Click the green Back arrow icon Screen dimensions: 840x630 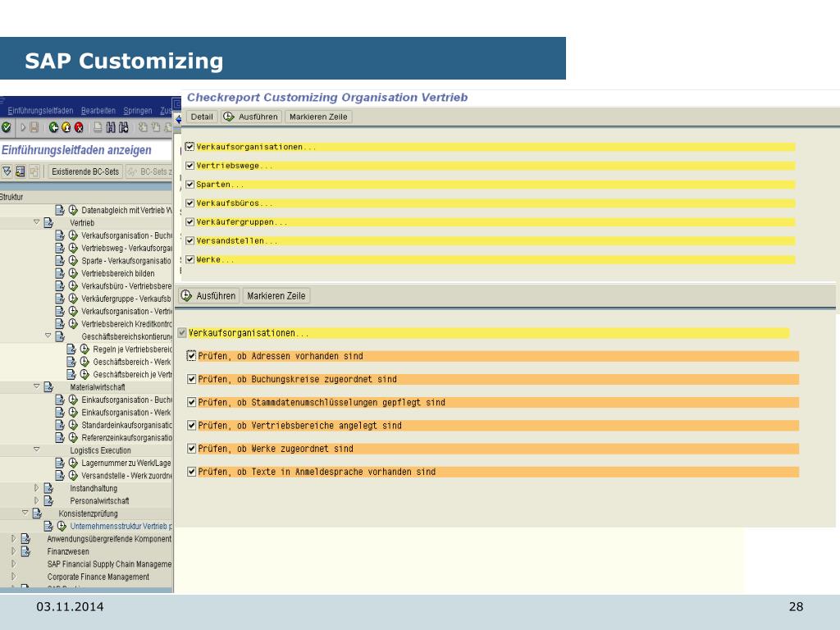pos(53,127)
